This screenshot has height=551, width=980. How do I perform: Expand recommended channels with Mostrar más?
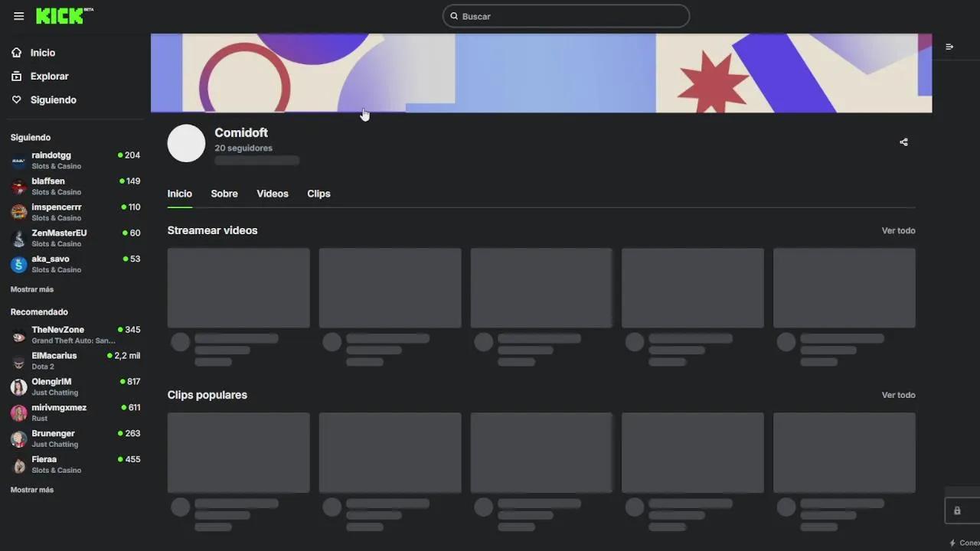pyautogui.click(x=32, y=490)
